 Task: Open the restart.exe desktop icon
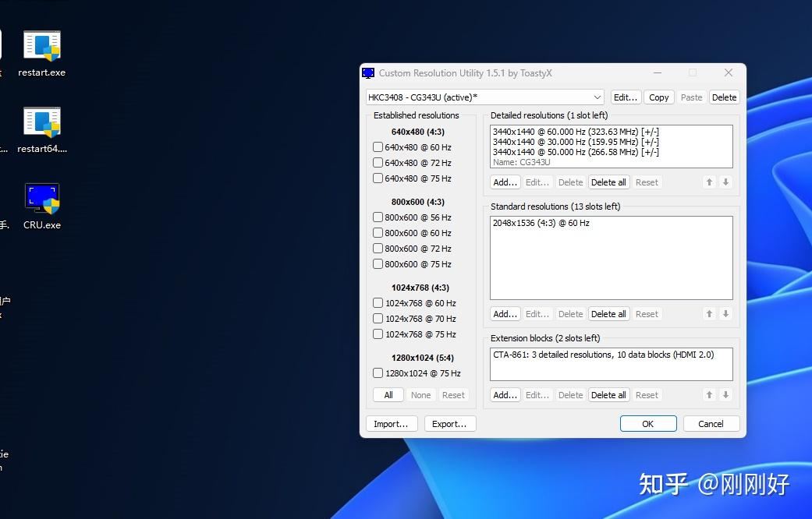[42, 54]
